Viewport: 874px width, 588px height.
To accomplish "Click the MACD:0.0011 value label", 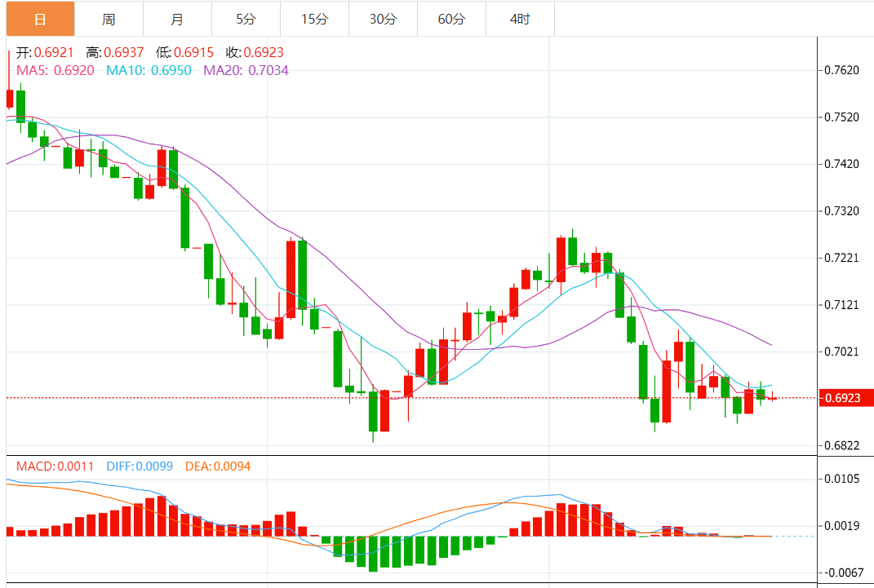I will 55,466.
